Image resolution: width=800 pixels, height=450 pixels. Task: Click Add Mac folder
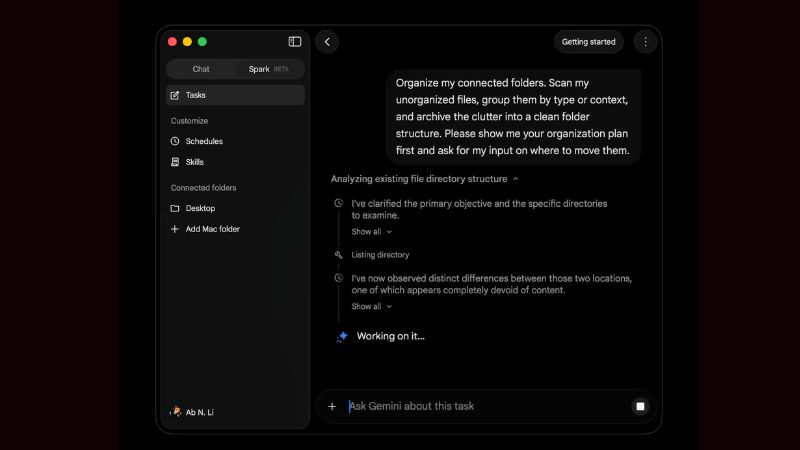[212, 229]
